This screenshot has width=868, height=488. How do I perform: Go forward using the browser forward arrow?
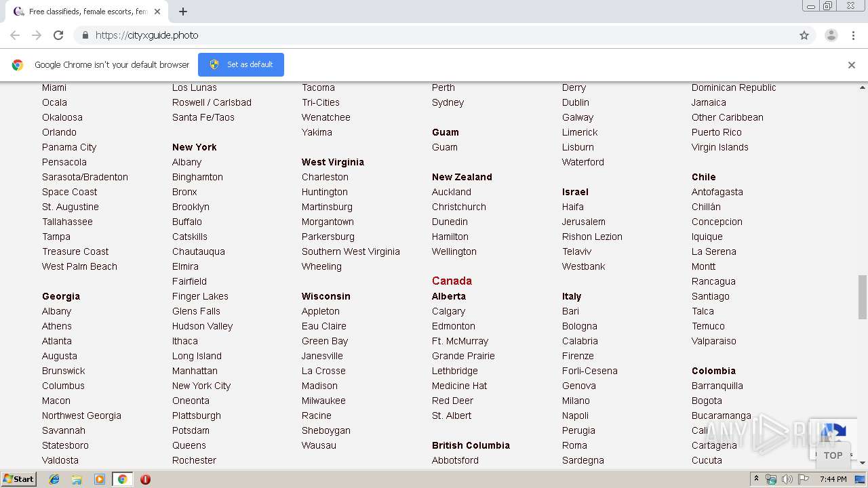(37, 35)
